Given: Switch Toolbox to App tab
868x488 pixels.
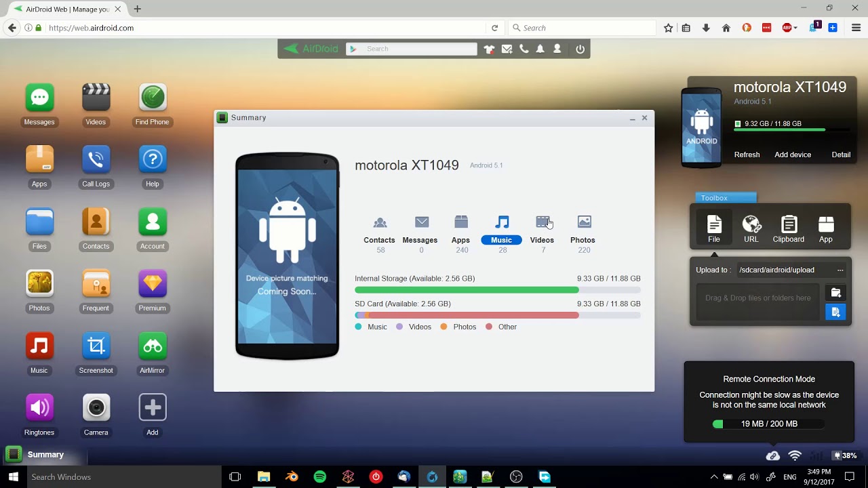Looking at the screenshot, I should coord(826,229).
